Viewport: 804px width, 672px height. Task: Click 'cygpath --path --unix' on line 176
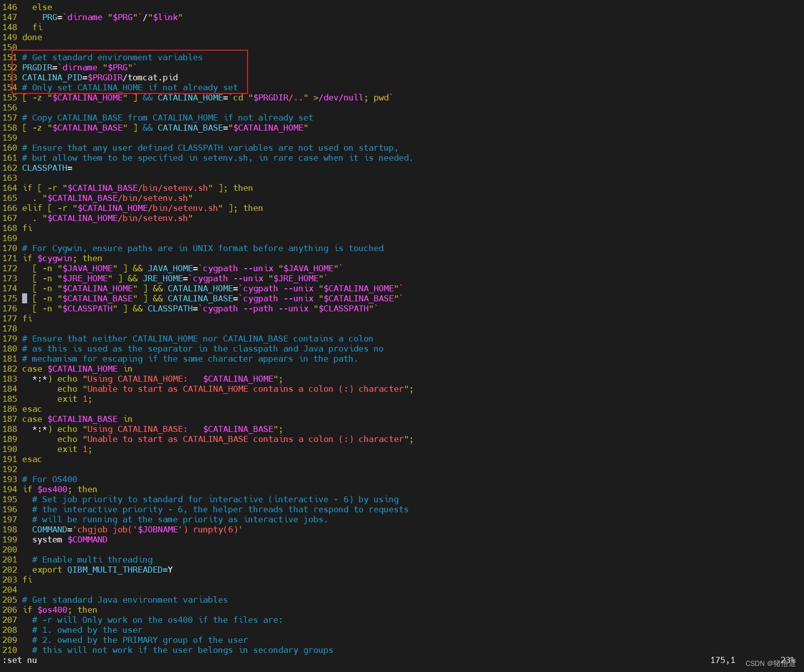coord(256,308)
